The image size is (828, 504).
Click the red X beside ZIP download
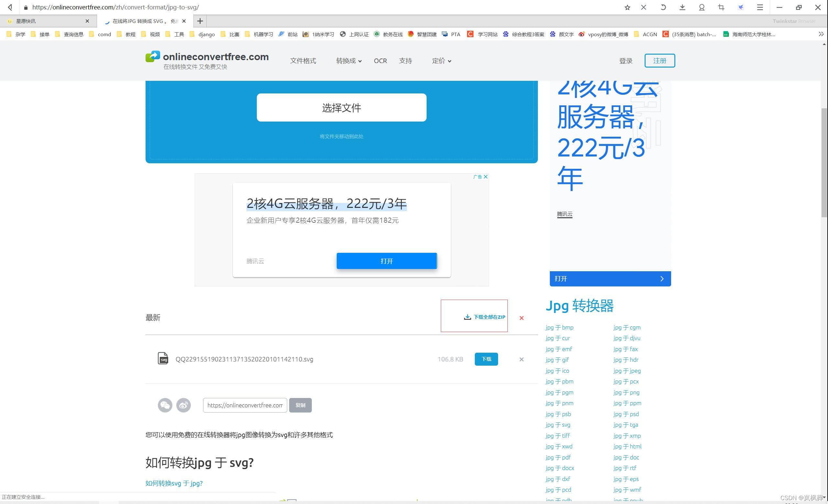(521, 318)
